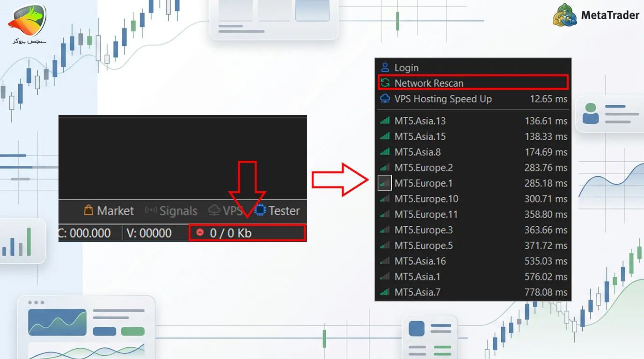Click the VPS cloud icon in toolbox
644x359 pixels.
pyautogui.click(x=214, y=211)
